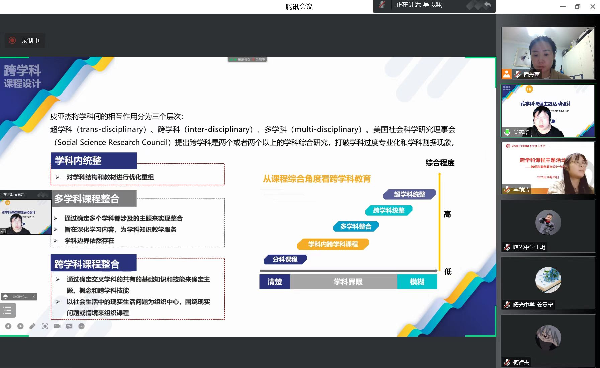
Task: Toggle the recording indicator at top left
Action: (x=24, y=40)
